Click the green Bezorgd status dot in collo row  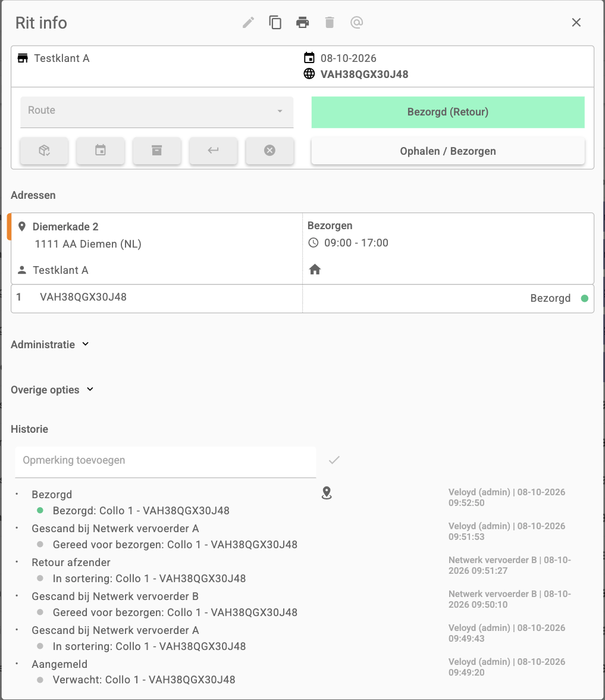(x=584, y=298)
